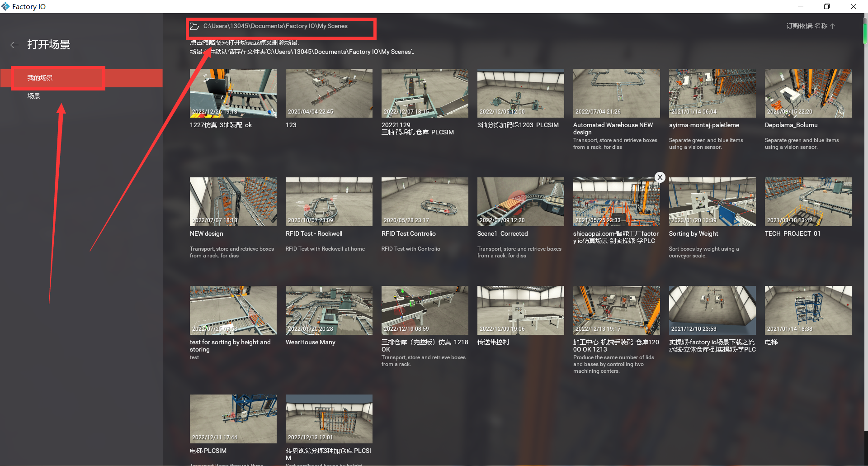
Task: Open the Scene1_Corrected thumbnail
Action: (520, 202)
